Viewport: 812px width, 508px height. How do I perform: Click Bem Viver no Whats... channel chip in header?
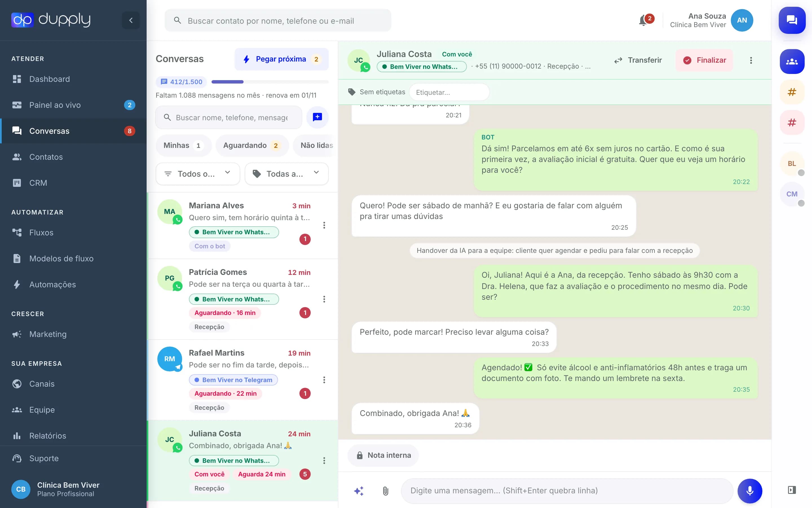coord(422,67)
